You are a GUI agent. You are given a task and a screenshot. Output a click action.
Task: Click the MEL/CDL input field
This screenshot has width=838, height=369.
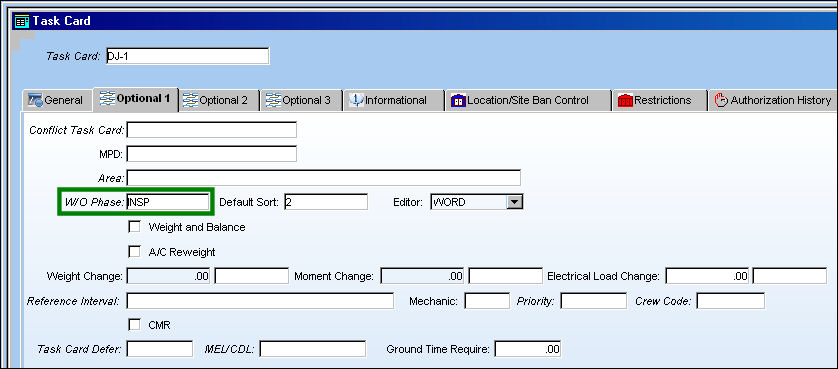(313, 349)
